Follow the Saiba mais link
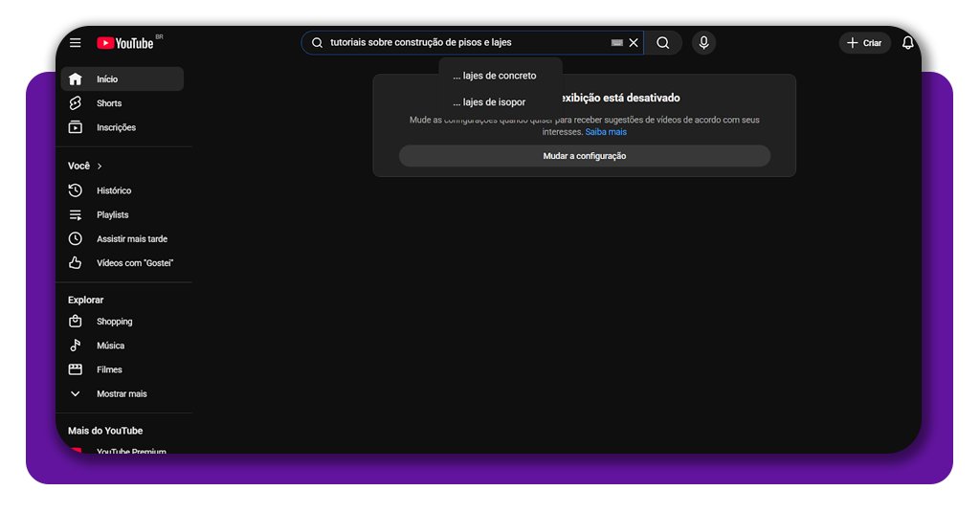This screenshot has height=513, width=980. click(x=606, y=132)
